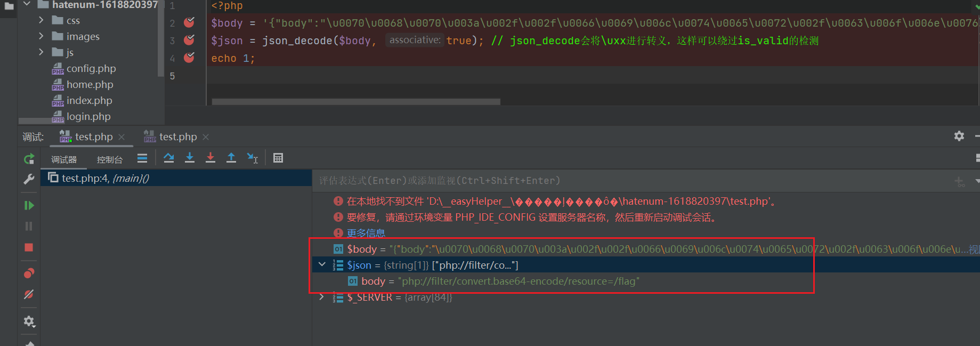
Task: Step over the current line
Action: (169, 158)
